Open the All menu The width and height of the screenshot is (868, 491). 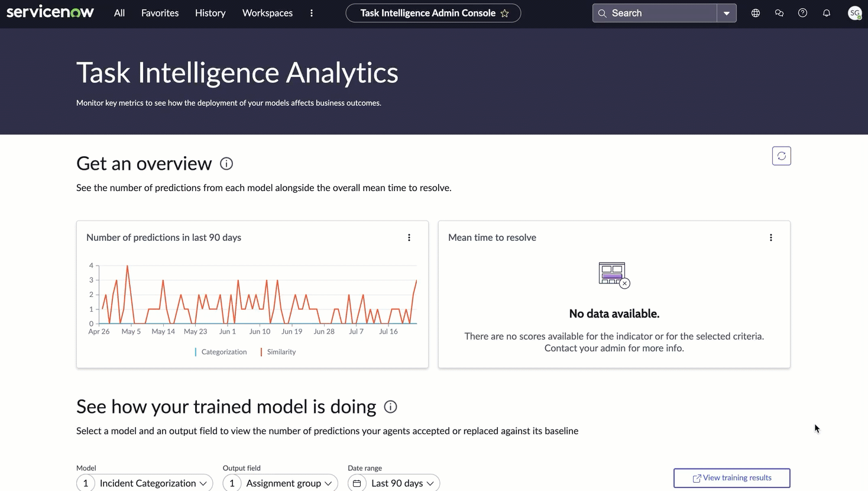click(x=119, y=13)
